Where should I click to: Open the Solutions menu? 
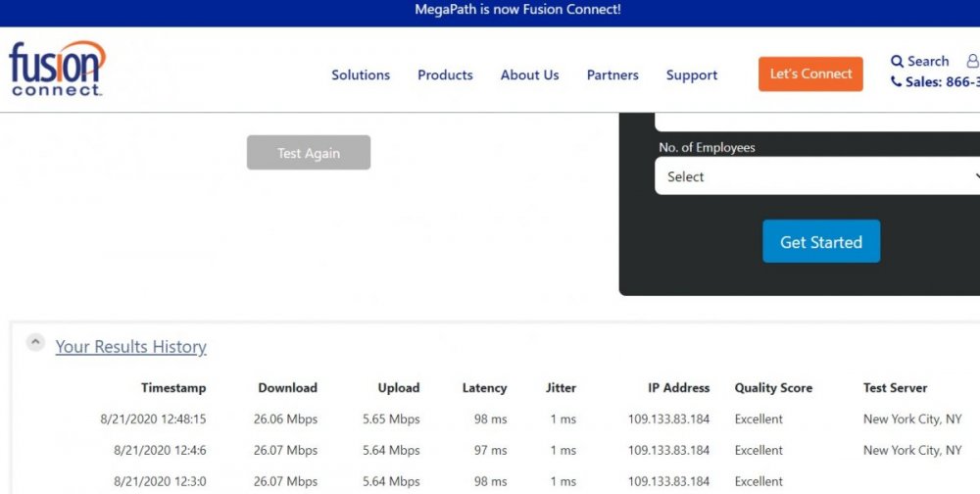pyautogui.click(x=361, y=75)
